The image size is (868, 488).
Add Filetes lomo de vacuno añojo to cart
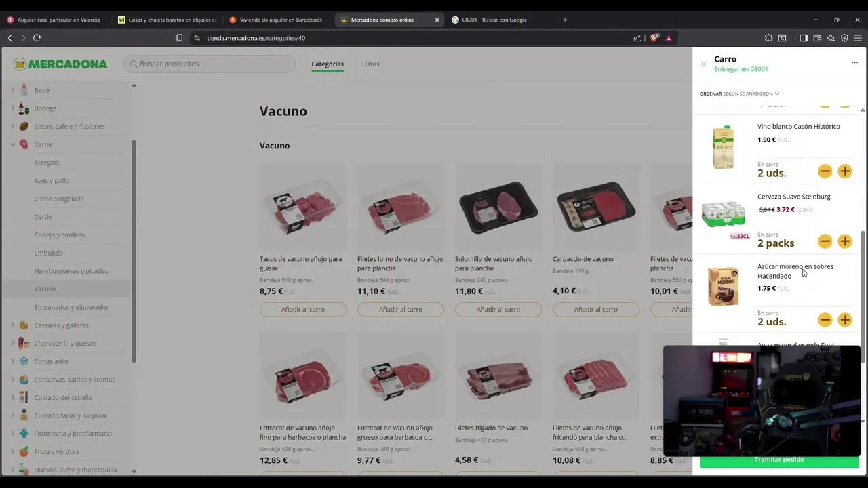pos(401,309)
